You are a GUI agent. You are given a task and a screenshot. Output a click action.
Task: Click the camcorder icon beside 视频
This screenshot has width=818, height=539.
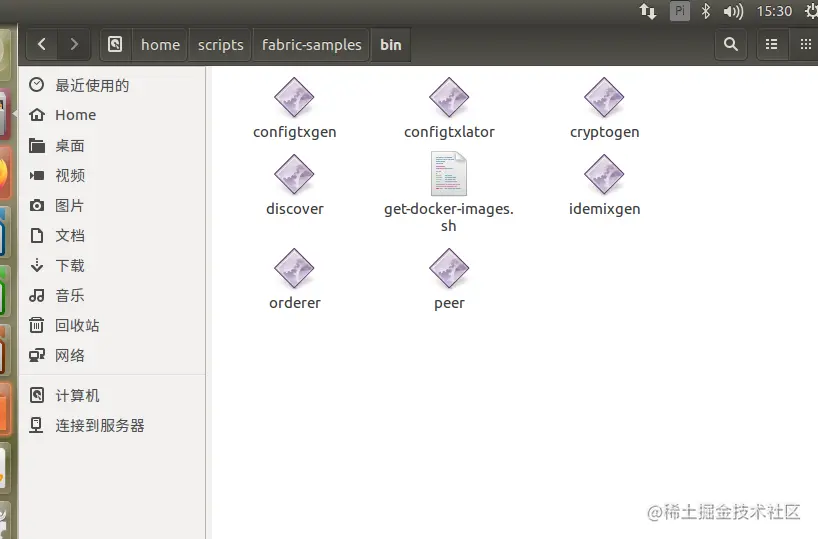point(37,175)
